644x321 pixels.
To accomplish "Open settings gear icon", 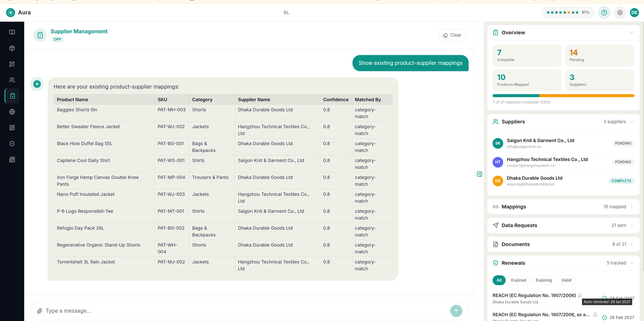I will pos(620,13).
